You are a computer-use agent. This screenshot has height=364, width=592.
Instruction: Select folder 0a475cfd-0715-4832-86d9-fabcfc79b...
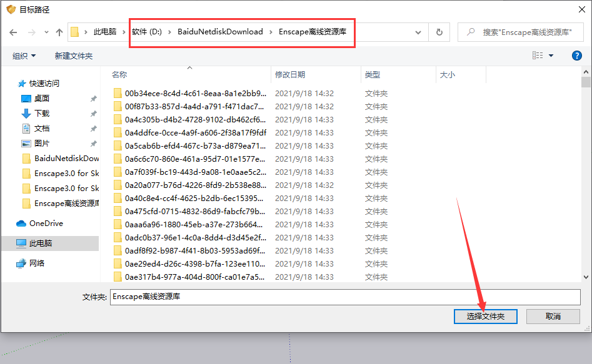click(x=195, y=211)
